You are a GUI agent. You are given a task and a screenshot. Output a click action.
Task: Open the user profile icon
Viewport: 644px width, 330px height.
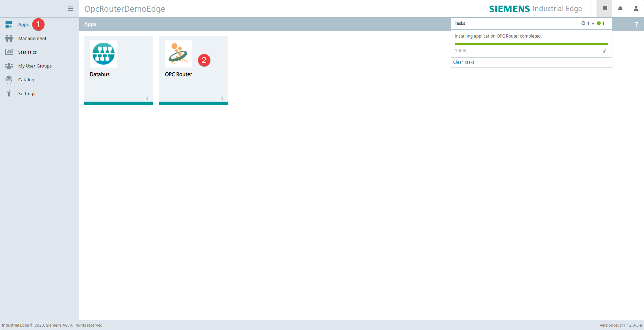636,9
